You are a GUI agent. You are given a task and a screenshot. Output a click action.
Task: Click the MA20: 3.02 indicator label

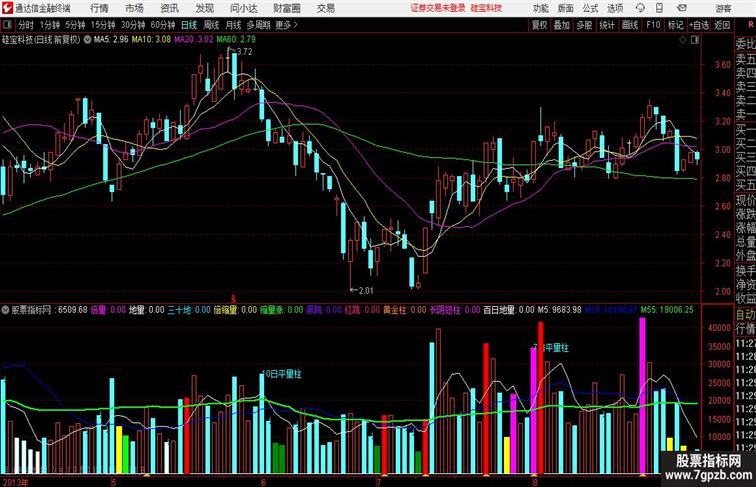(x=194, y=40)
